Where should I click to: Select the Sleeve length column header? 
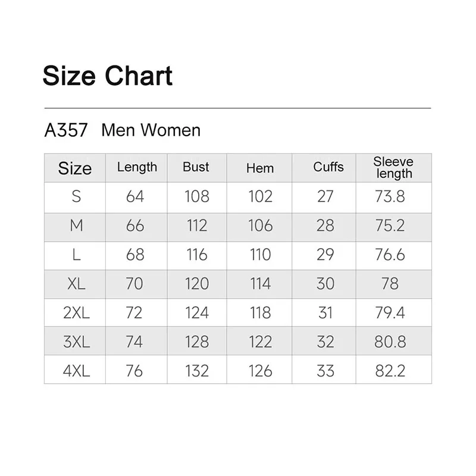pos(393,167)
